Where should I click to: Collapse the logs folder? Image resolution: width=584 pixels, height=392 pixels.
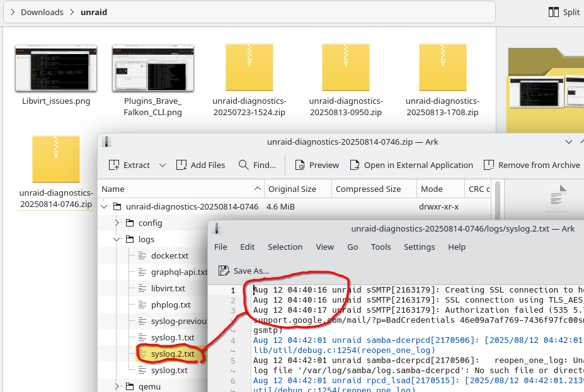(x=117, y=240)
